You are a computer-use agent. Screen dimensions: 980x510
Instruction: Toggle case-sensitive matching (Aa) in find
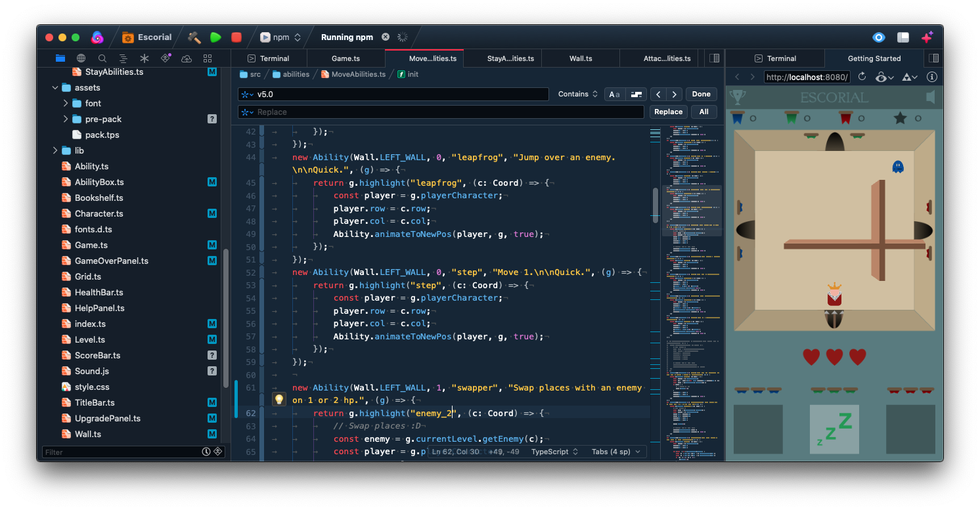(614, 95)
